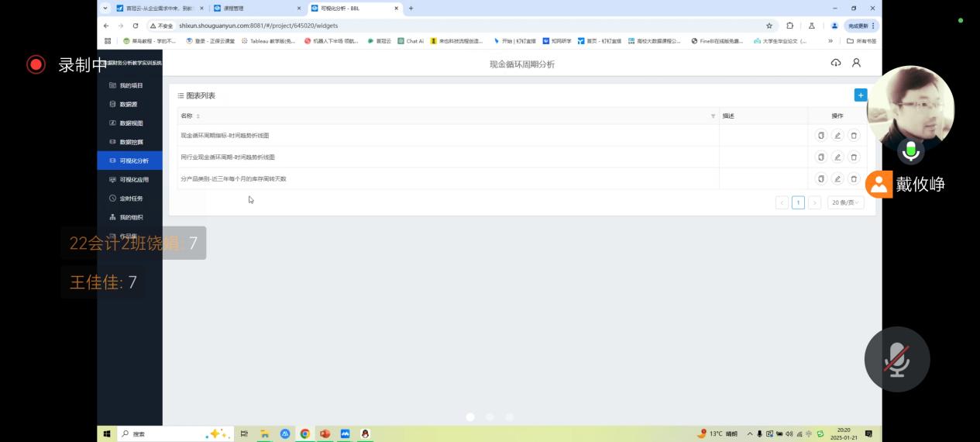Open 数据源 in the sidebar menu
The image size is (980, 442).
129,104
